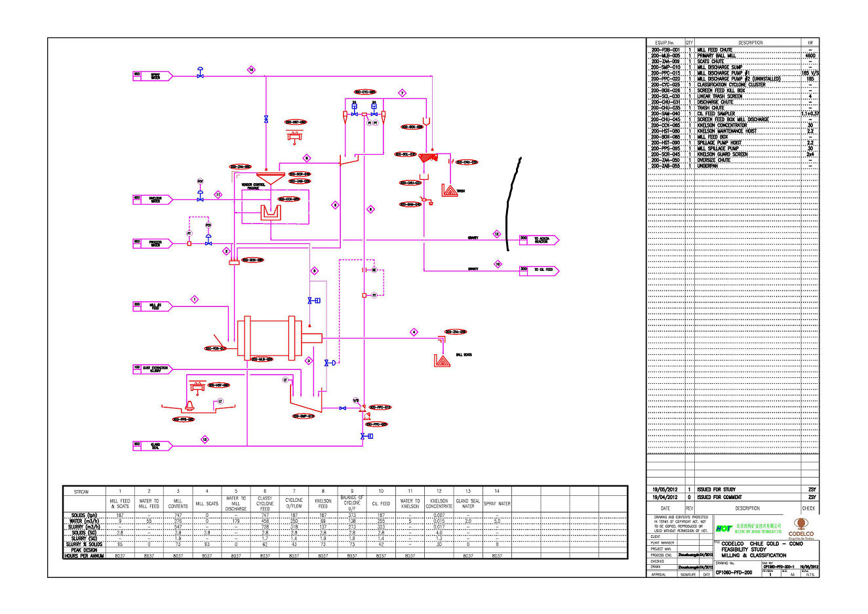
Task: Click the 200-CYC-025 equipment tag on diagram
Action: pos(365,92)
